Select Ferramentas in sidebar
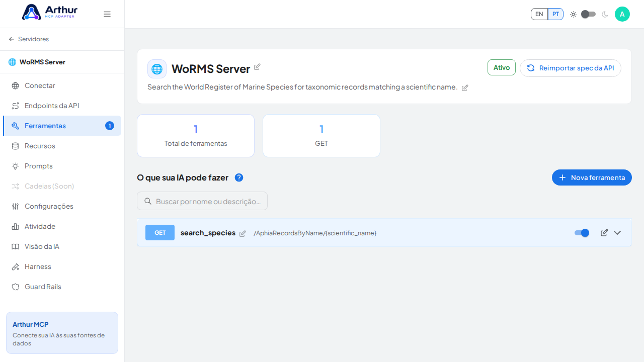This screenshot has width=644, height=362. coord(62,126)
